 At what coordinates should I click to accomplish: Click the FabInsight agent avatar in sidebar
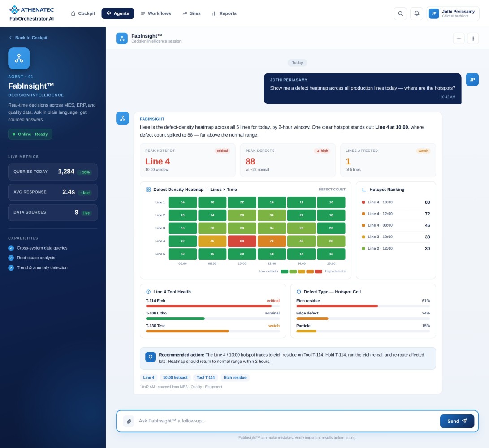[x=19, y=58]
